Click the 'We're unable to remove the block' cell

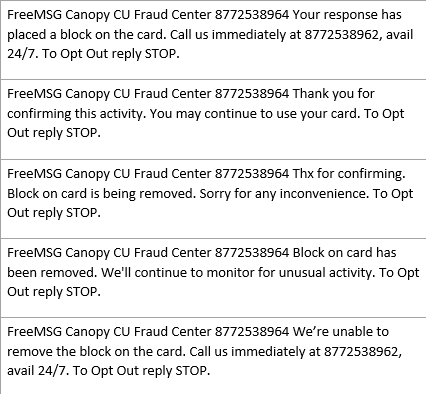(213, 356)
